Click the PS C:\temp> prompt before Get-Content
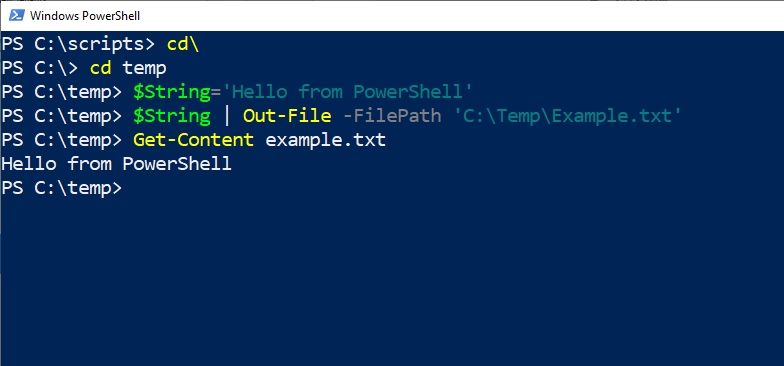The image size is (784, 366). coord(62,140)
